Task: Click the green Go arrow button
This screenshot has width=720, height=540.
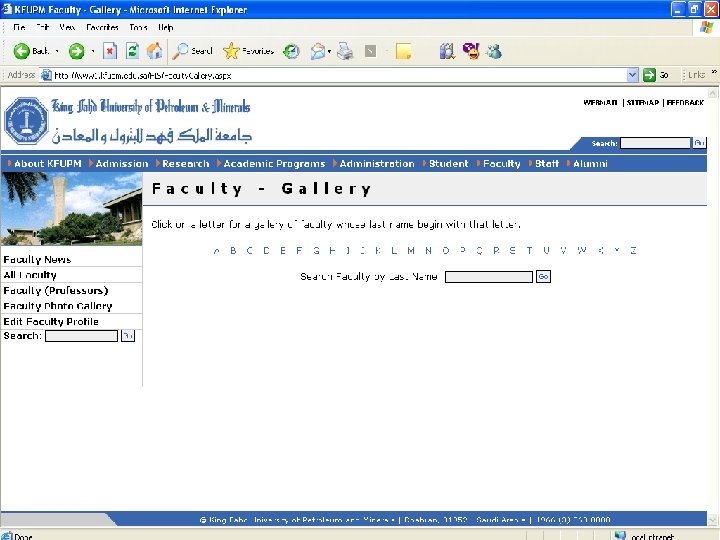Action: tap(649, 75)
